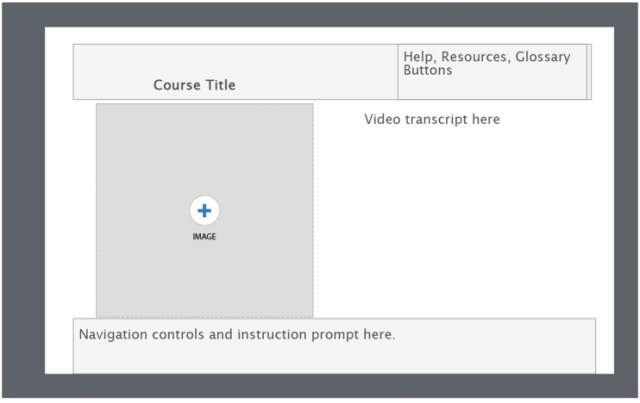Click the word Help in the header box

click(419, 57)
